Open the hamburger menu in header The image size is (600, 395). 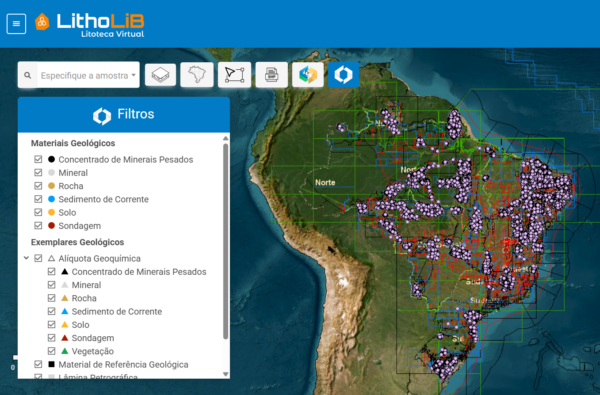[x=16, y=24]
